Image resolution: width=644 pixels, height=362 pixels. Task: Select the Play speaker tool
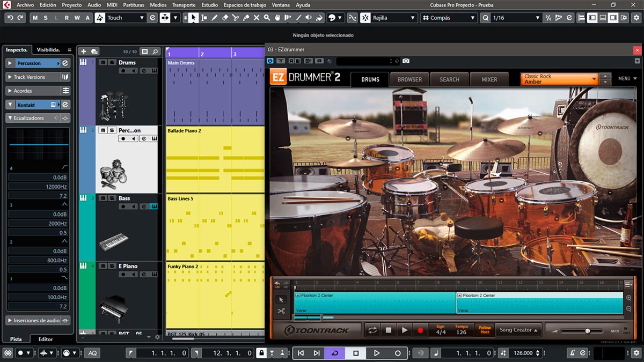click(x=309, y=18)
